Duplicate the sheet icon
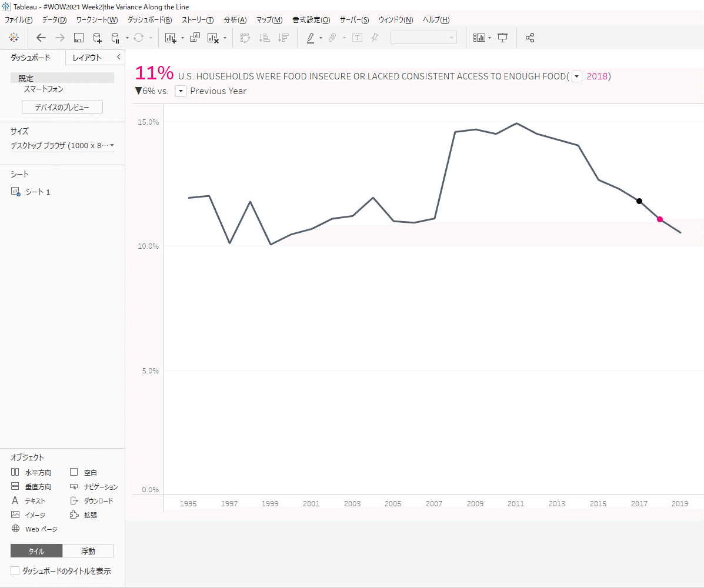 coord(195,38)
